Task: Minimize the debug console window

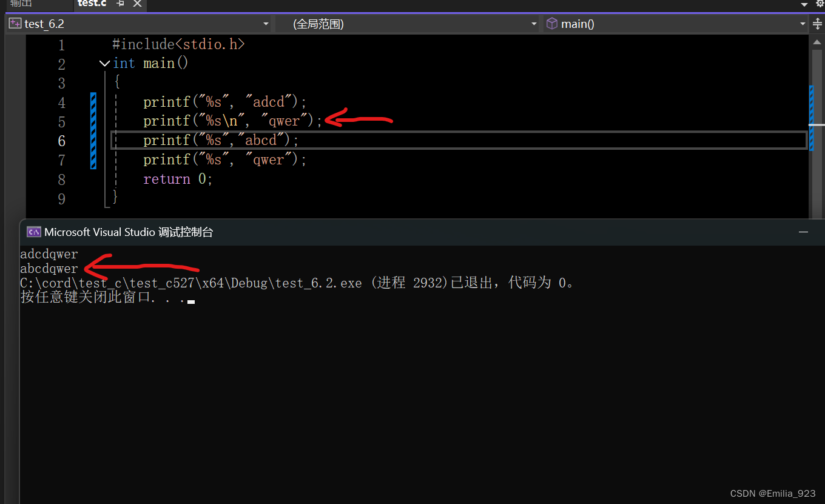Action: click(x=803, y=232)
